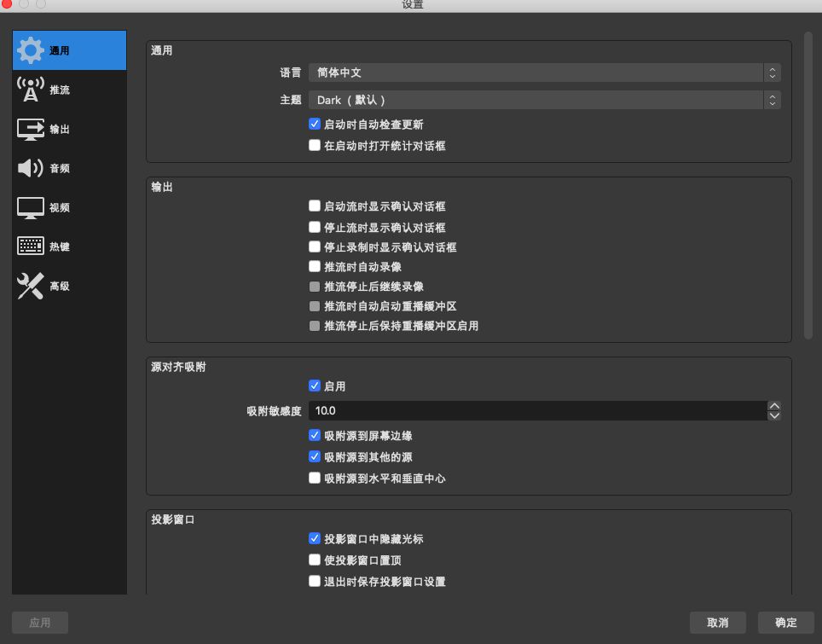Increase 吸附敏感度 with the up arrow

point(774,406)
